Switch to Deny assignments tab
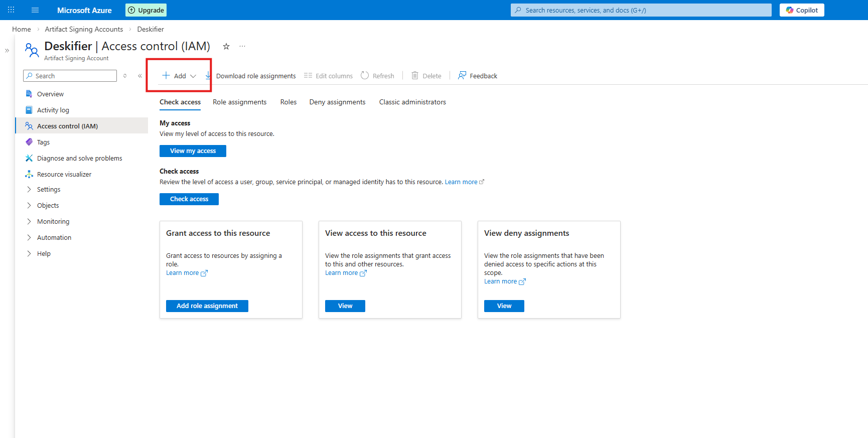The width and height of the screenshot is (868, 438). tap(337, 102)
